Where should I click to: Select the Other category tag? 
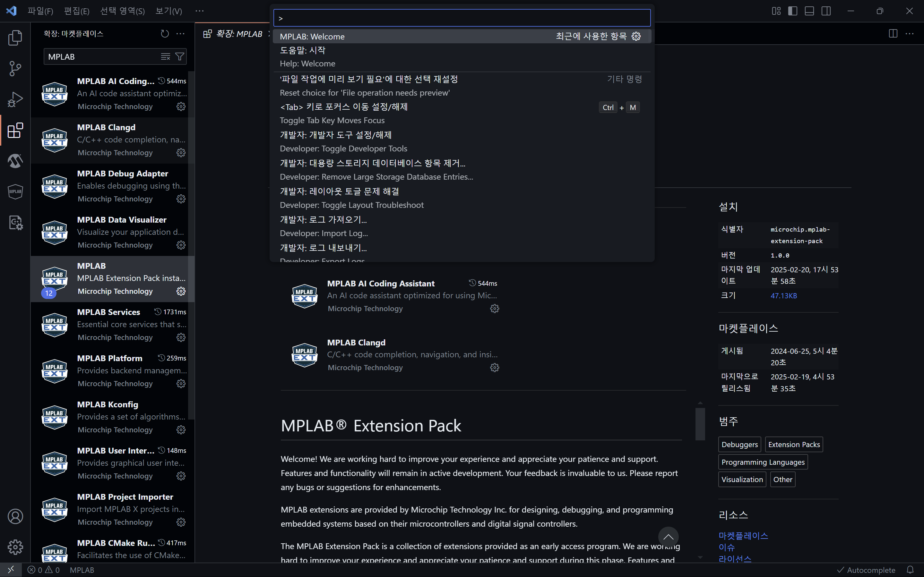[x=783, y=480]
